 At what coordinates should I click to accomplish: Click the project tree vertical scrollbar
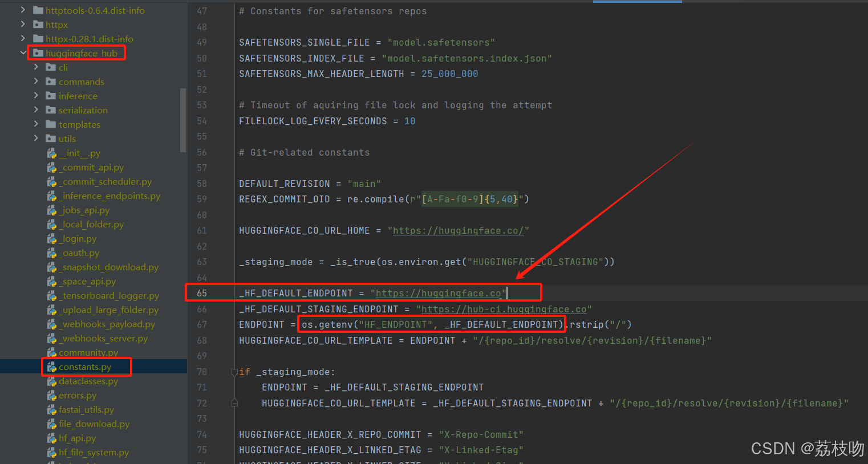pos(183,120)
